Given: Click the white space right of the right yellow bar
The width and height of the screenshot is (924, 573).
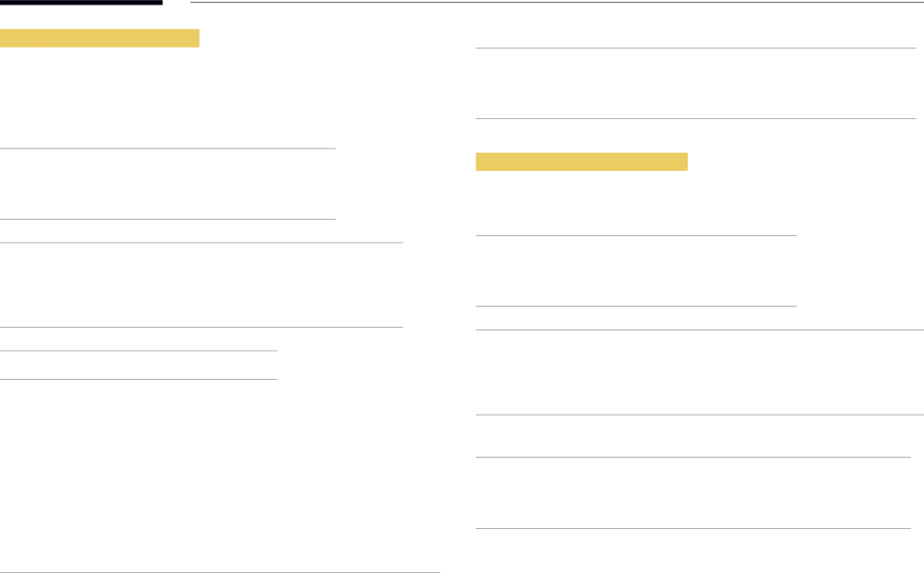Looking at the screenshot, I should pyautogui.click(x=806, y=162).
